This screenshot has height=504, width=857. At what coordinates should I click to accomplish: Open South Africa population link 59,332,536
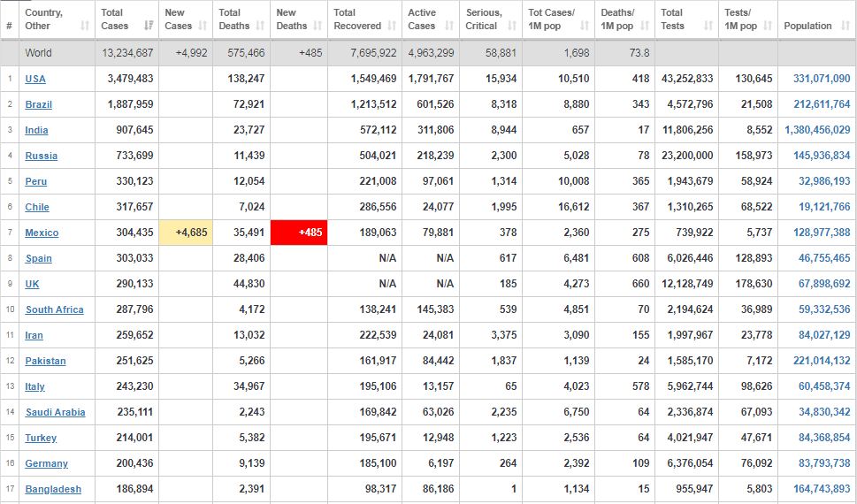(824, 310)
